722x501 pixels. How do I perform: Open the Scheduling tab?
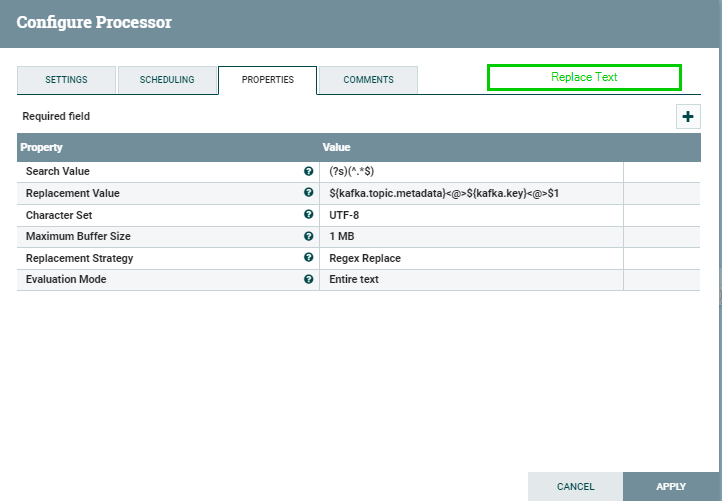(167, 80)
